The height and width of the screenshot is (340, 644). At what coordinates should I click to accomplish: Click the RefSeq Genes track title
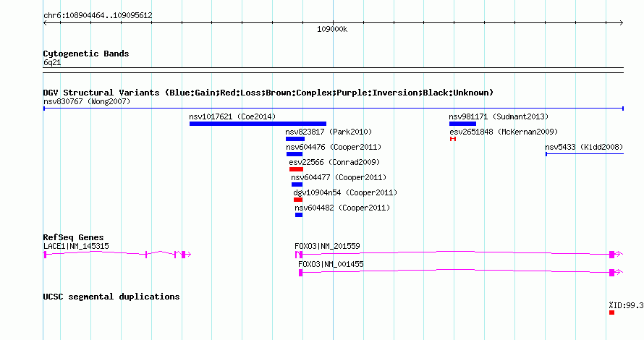pyautogui.click(x=74, y=237)
